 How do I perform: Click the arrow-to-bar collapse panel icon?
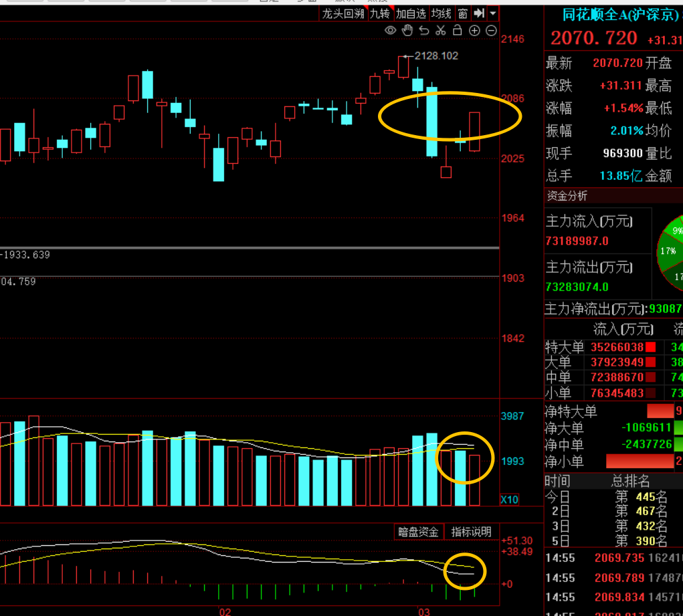(x=479, y=13)
